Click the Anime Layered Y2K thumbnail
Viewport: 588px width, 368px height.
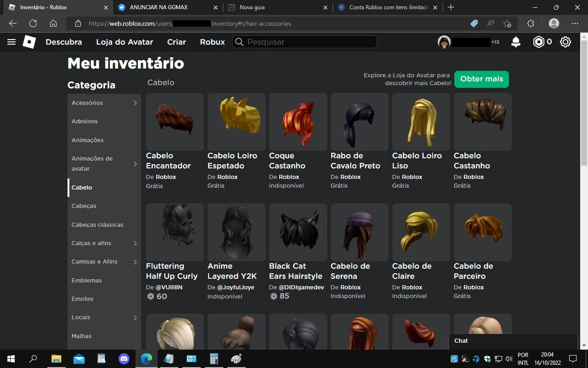(237, 232)
